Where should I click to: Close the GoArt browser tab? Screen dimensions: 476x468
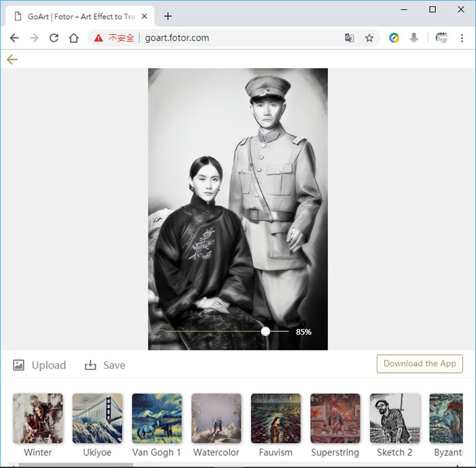144,16
